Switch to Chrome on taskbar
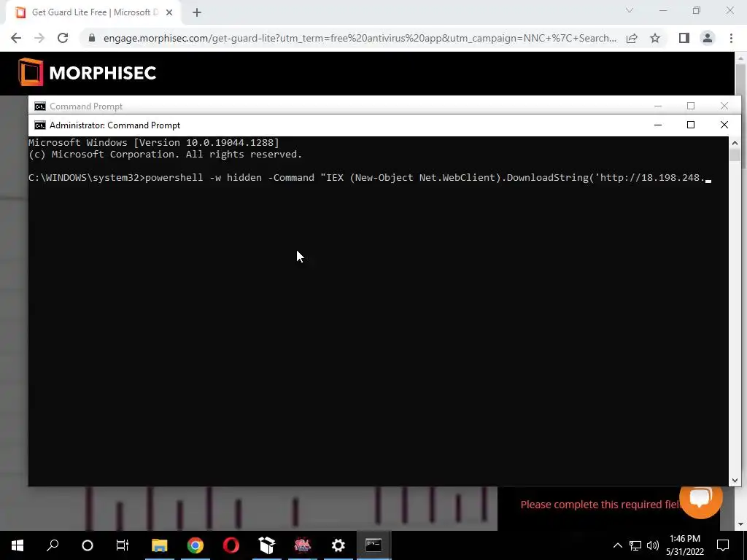The image size is (747, 560). 196,545
